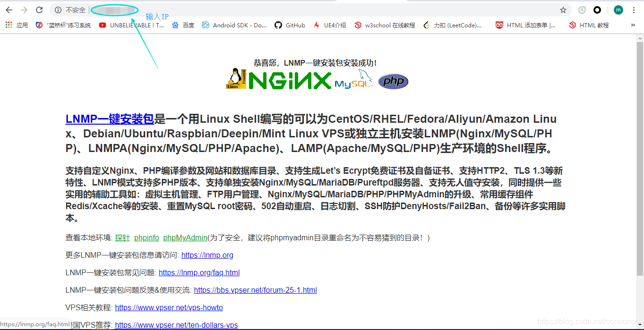Open the 百度 bookmark

[183, 25]
